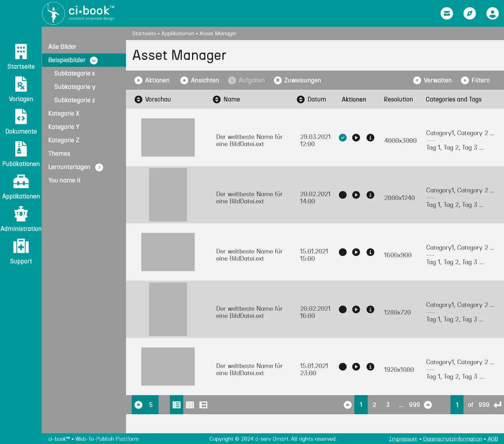Go to page 3
This screenshot has height=444, width=504.
388,405
